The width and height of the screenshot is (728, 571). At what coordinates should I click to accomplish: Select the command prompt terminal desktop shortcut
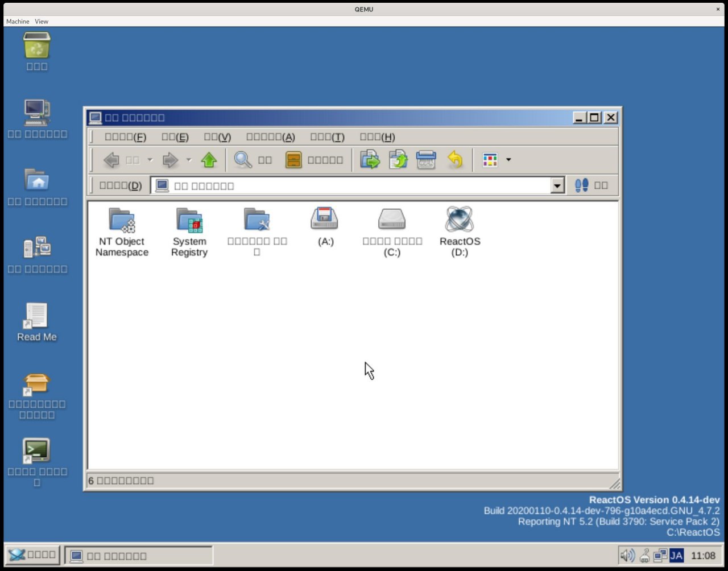coord(37,463)
